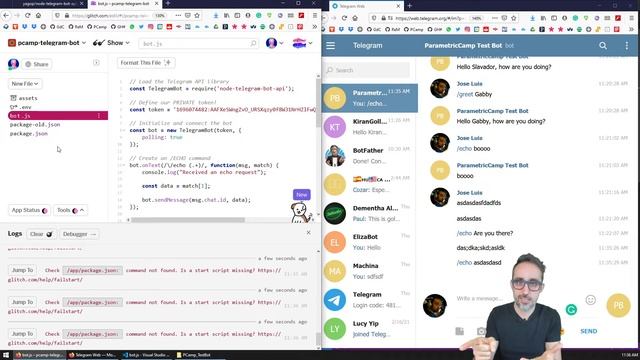Screen dimensions: 640x360
Task: Open new tab in Telegram browser window
Action: point(409,6)
